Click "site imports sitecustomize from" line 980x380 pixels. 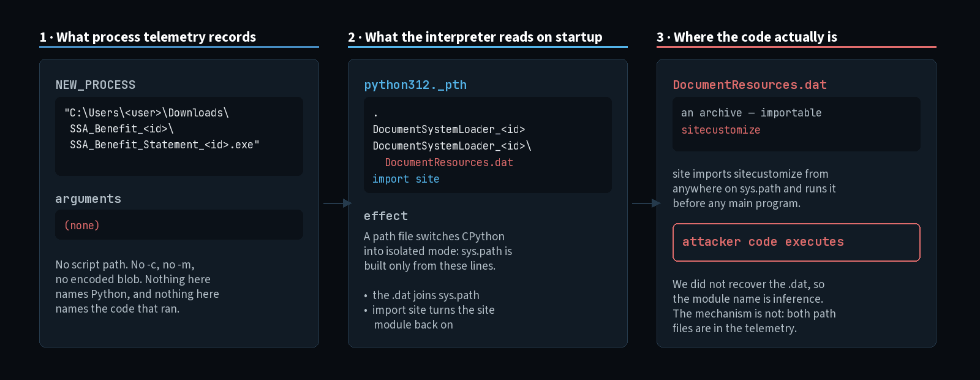point(750,174)
